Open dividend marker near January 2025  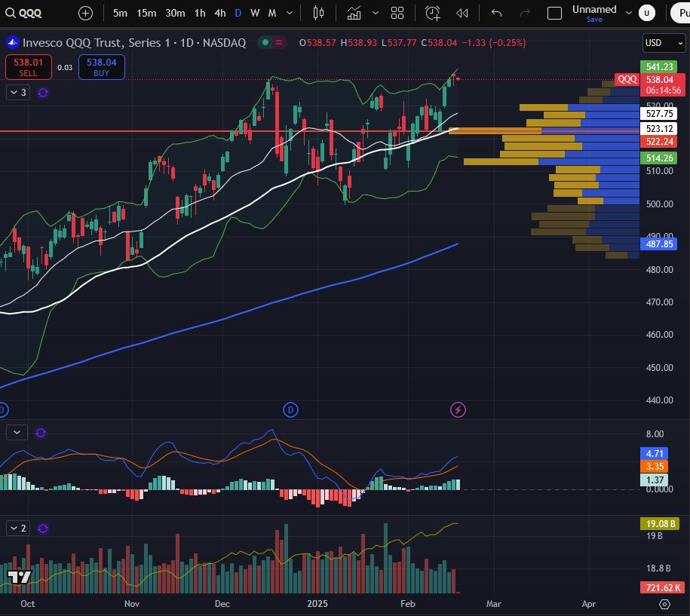(290, 410)
